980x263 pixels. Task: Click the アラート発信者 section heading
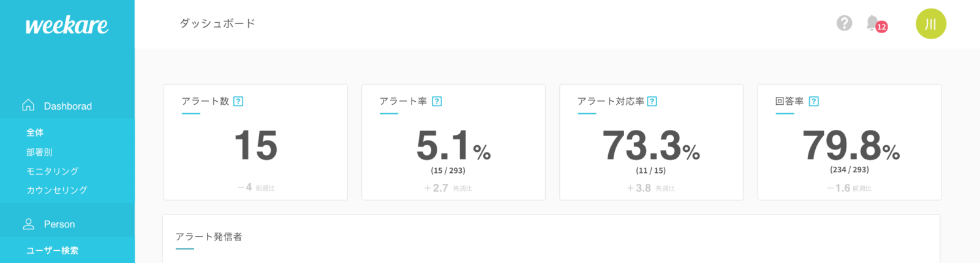(x=209, y=237)
